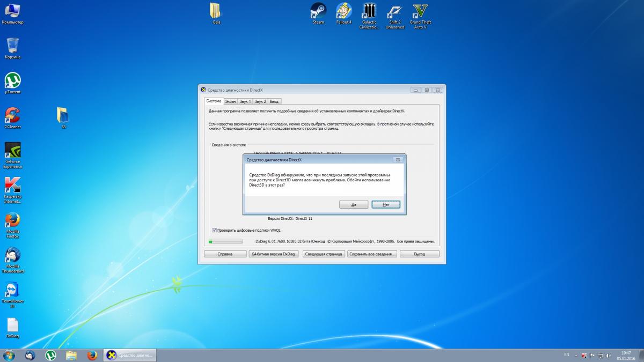Click the Версия DirectX: DirectX 11 text
This screenshot has height=362, width=644.
290,219
